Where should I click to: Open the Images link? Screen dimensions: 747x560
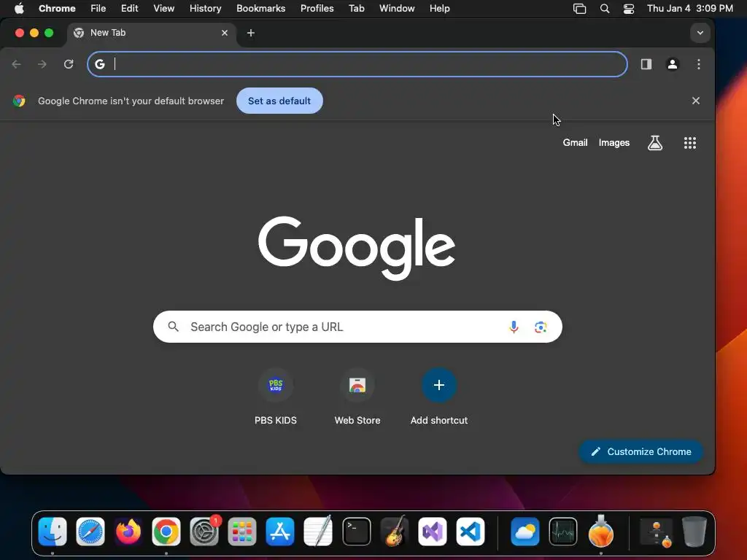tap(614, 142)
